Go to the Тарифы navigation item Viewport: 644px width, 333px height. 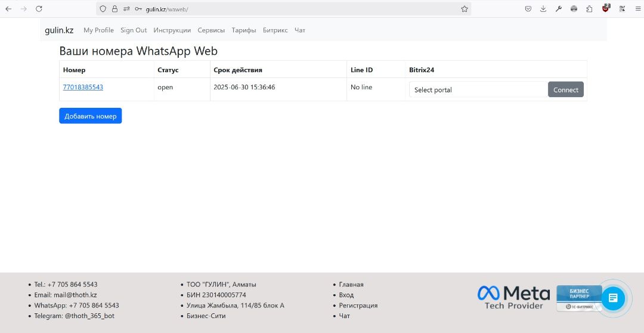(x=243, y=30)
